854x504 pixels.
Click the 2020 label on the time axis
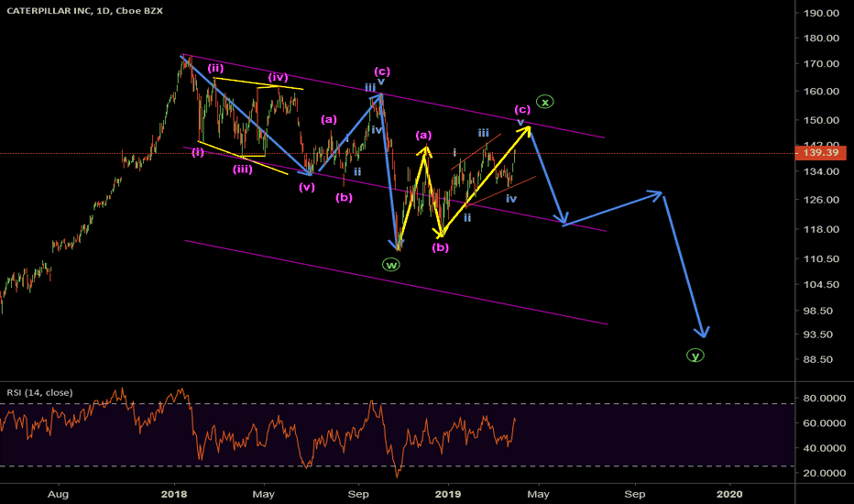(x=729, y=494)
